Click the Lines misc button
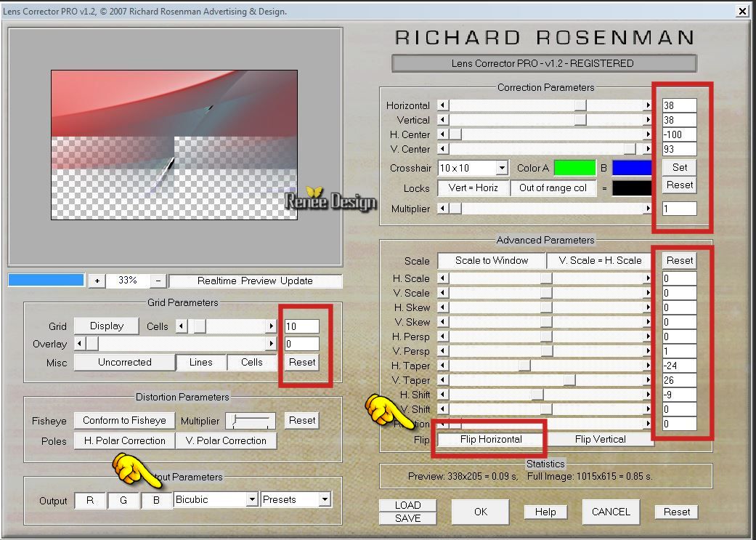Screen dimensions: 756x540 [200, 363]
